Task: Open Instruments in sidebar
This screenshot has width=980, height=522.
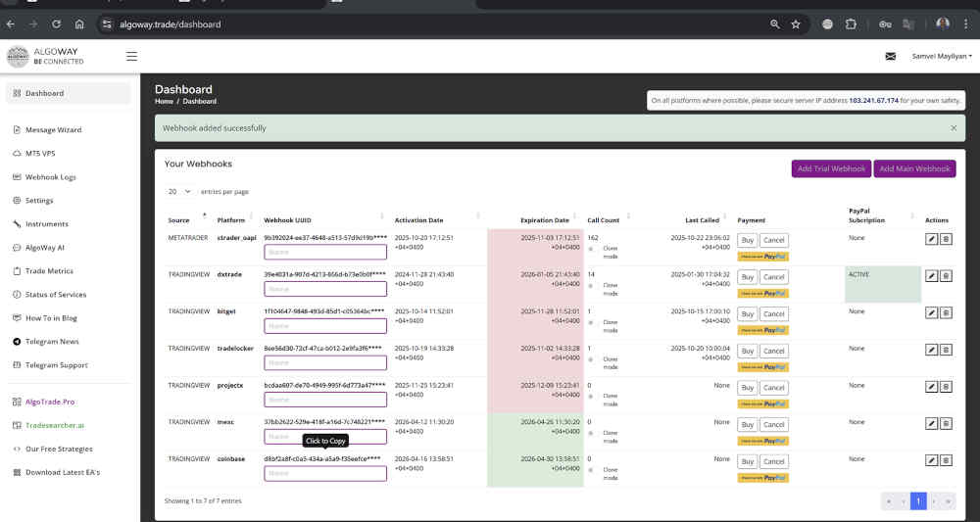Action: click(40, 223)
